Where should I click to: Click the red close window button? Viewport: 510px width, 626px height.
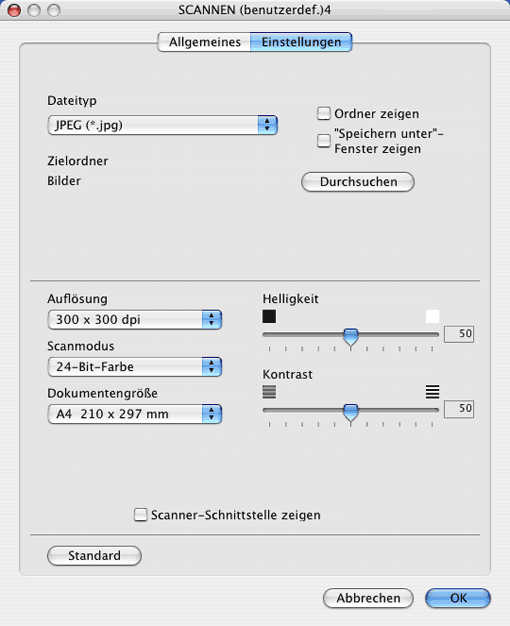(x=14, y=10)
